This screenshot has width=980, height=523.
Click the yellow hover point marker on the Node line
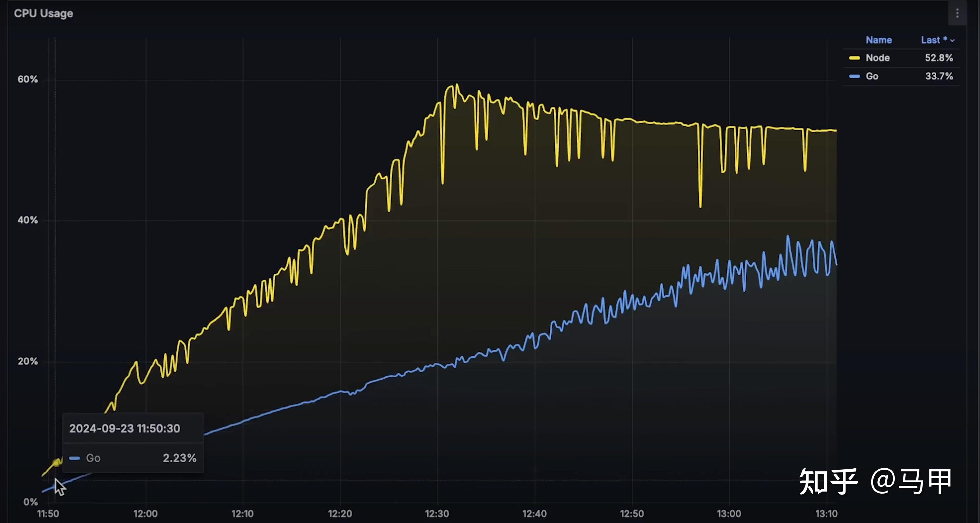56,462
